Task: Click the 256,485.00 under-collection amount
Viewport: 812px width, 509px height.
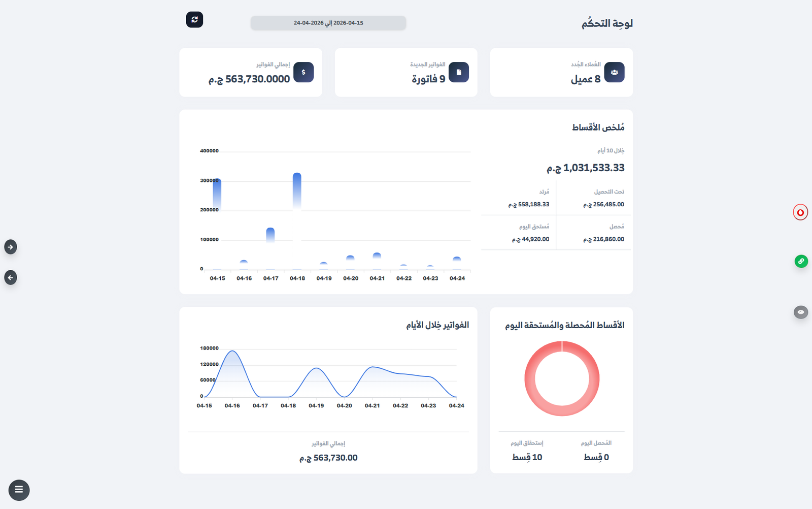Action: (603, 204)
